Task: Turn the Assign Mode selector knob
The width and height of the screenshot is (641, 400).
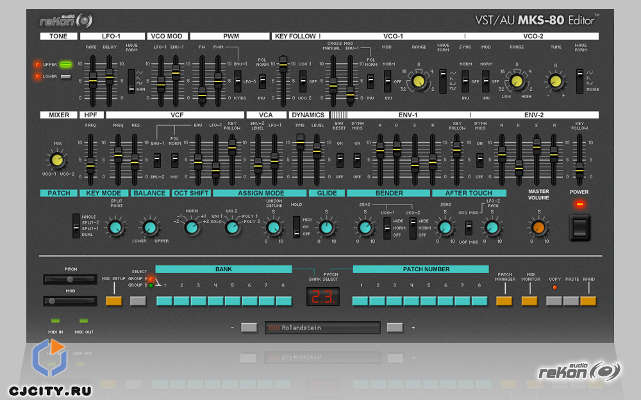Action: [232, 227]
